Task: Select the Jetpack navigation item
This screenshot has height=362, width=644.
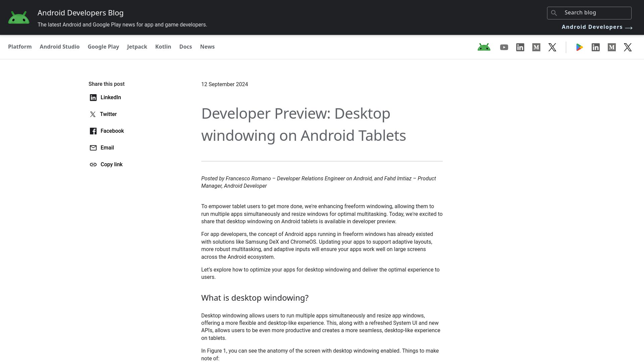Action: 137,47
